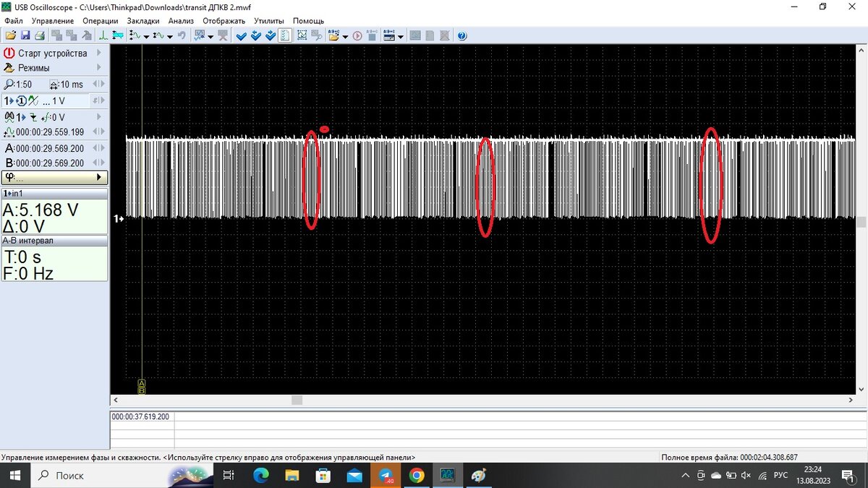The height and width of the screenshot is (488, 868).
Task: Click the red circular play toolbar icon
Action: 357,35
